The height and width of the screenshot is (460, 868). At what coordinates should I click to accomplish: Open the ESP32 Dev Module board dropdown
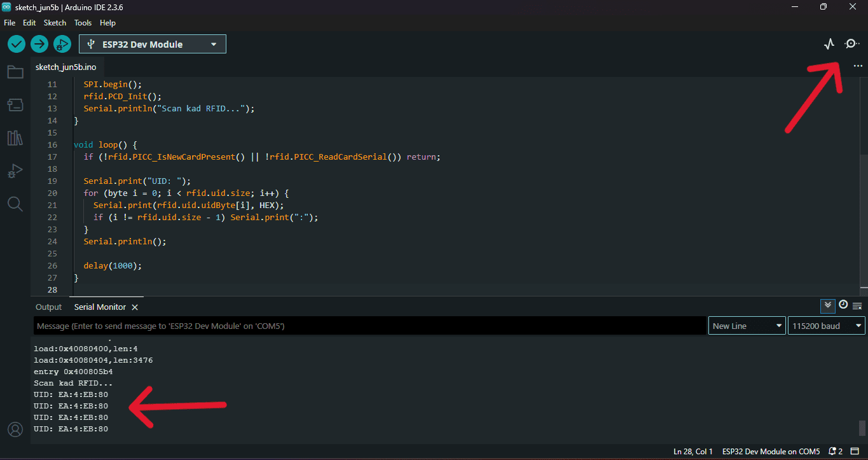coord(153,44)
